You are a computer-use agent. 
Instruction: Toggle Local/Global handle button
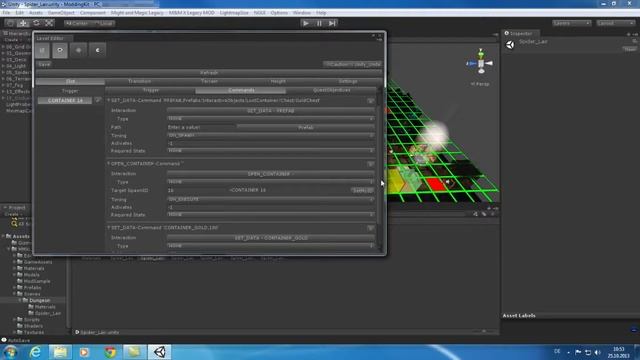point(104,23)
